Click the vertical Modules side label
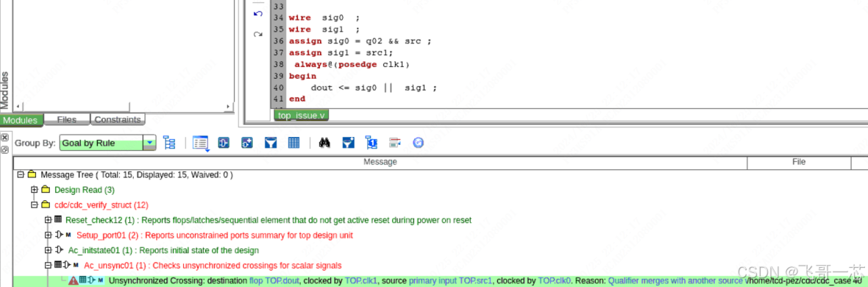 (5, 91)
